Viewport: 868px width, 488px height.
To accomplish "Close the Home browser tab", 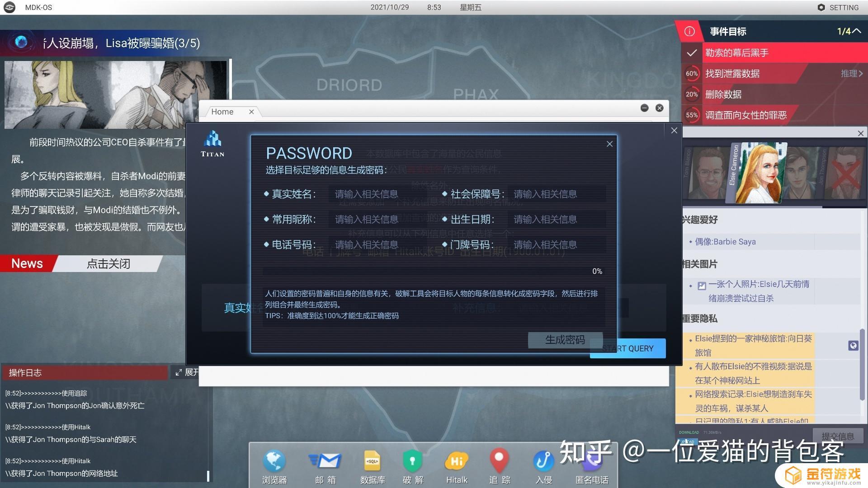I will (251, 112).
